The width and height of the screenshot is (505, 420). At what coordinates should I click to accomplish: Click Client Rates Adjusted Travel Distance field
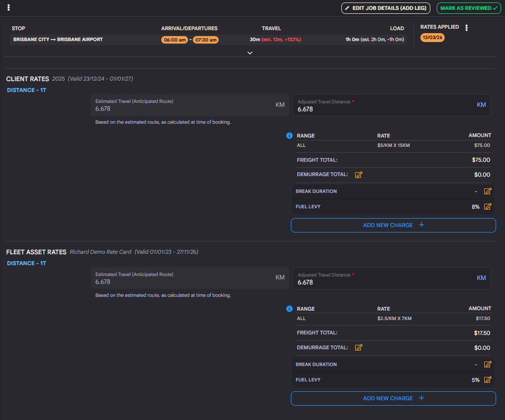(x=391, y=105)
